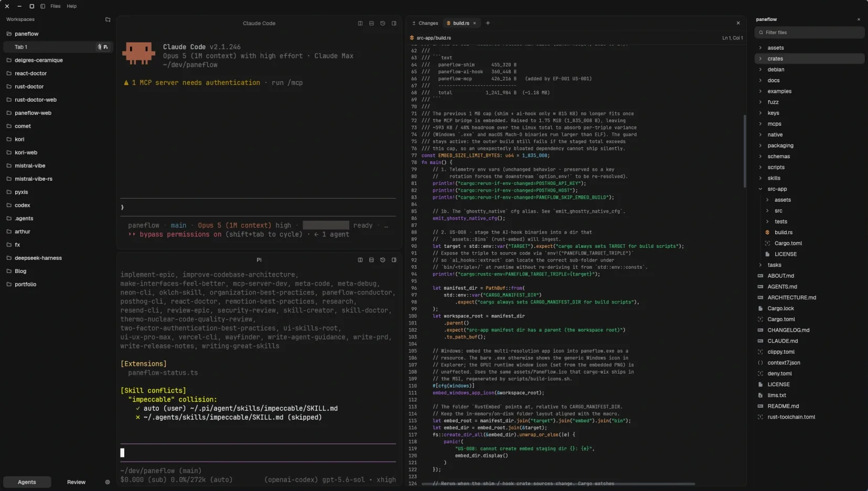Click the Pi prompt input area

258,453
